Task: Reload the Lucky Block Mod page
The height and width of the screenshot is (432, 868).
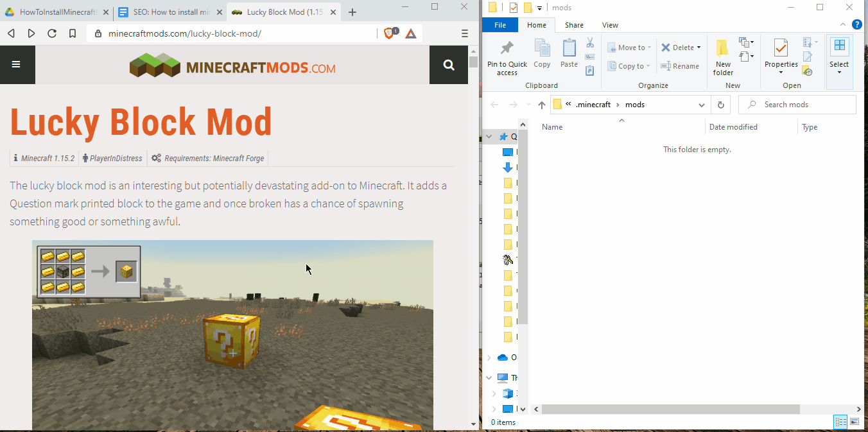Action: 52,33
